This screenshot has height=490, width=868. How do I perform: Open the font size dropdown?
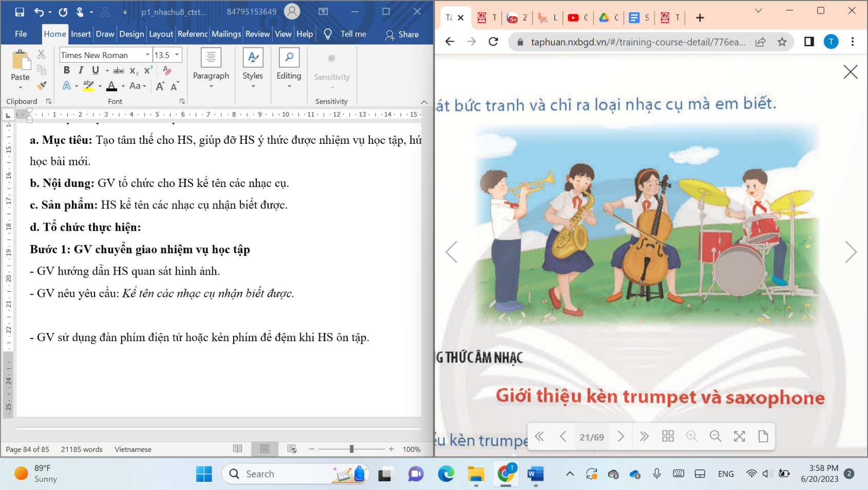click(x=177, y=55)
